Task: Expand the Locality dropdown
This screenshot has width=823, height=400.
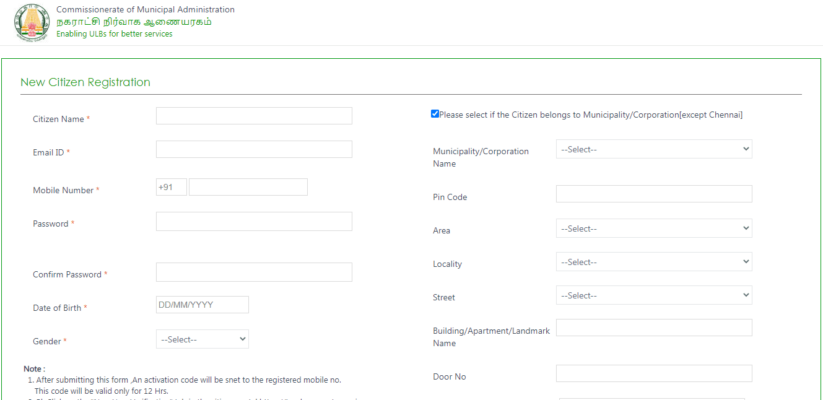Action: click(654, 262)
